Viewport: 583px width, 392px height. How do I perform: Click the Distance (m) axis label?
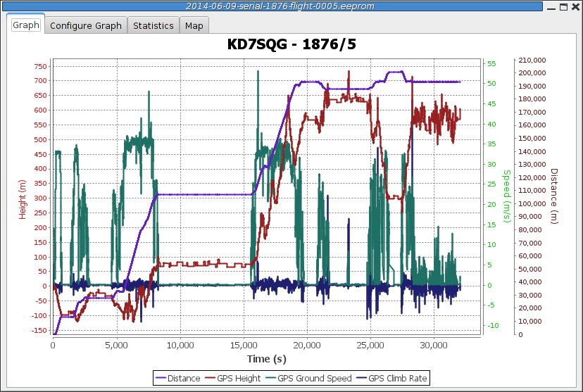point(554,196)
